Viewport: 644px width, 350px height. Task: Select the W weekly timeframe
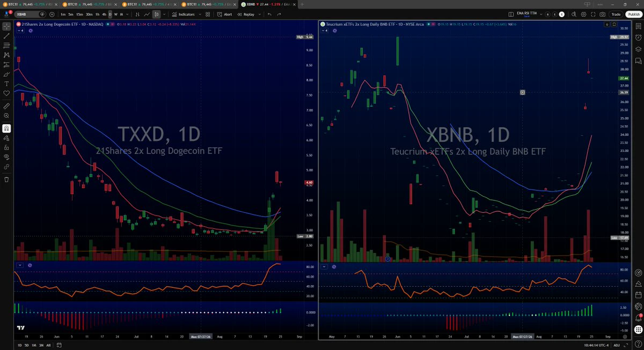coord(116,14)
